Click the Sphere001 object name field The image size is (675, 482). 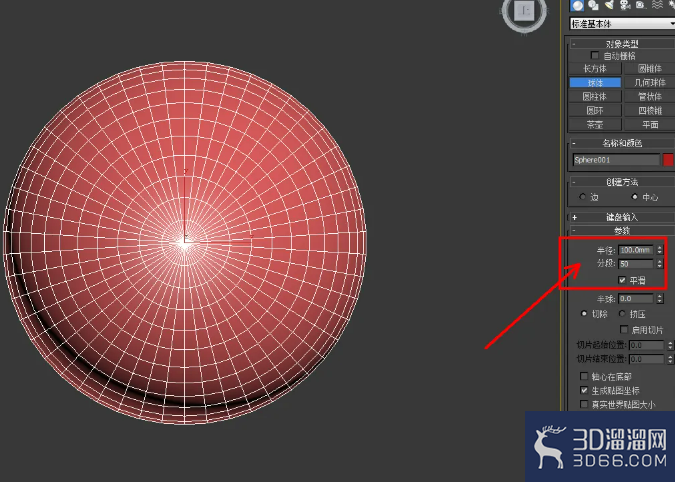(616, 160)
